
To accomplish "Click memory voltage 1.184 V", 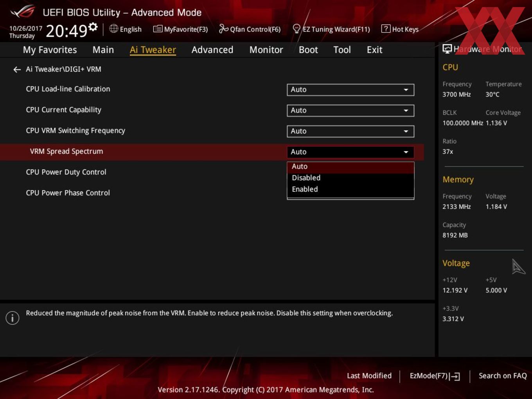I will pyautogui.click(x=496, y=207).
